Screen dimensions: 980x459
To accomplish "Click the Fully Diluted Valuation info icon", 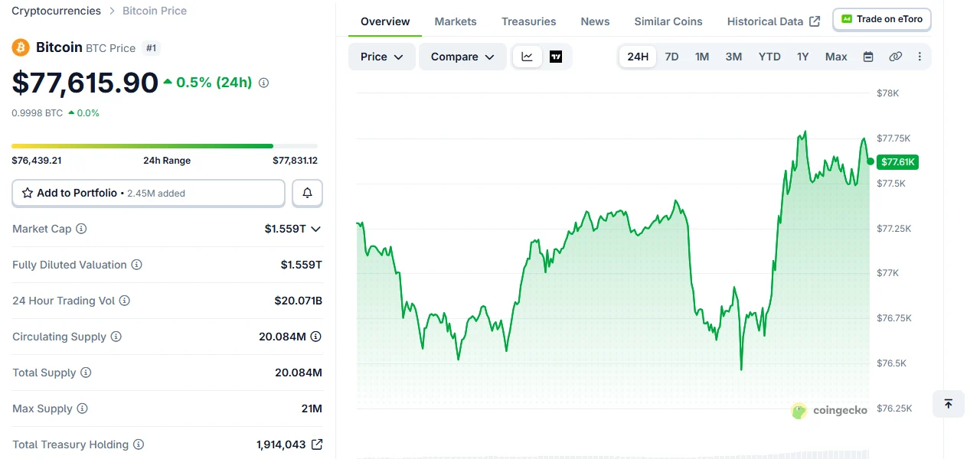I will click(136, 265).
